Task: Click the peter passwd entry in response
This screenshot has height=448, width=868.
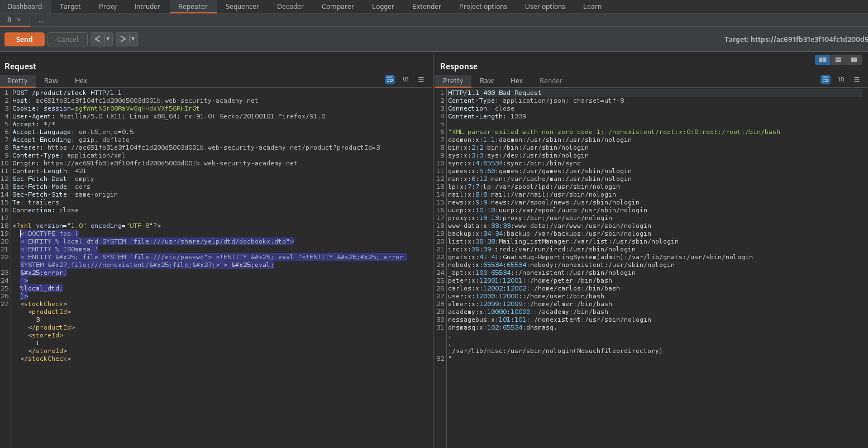Action: click(530, 280)
